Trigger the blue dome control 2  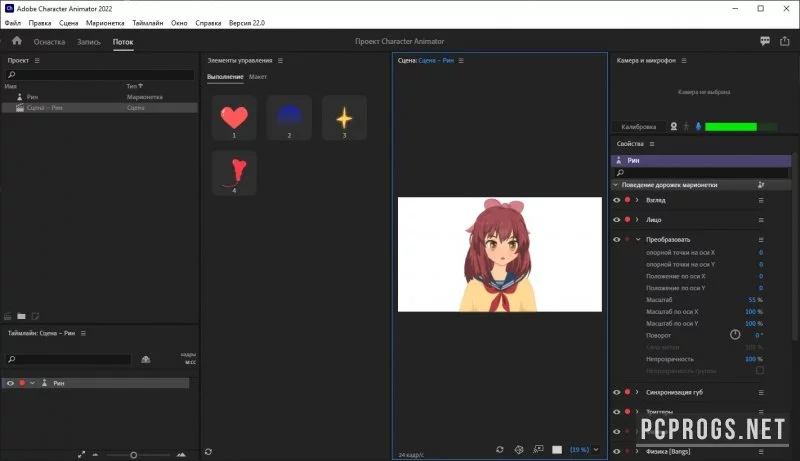point(289,118)
